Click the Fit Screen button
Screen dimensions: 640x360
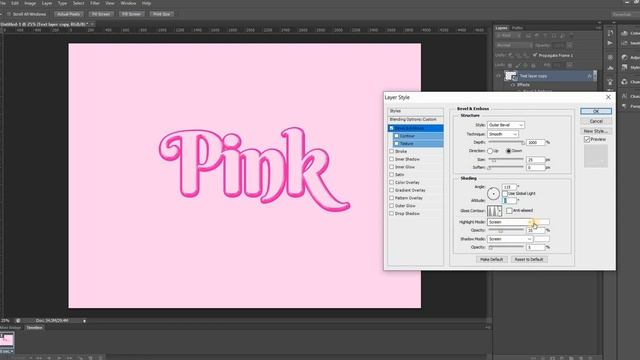coord(100,14)
